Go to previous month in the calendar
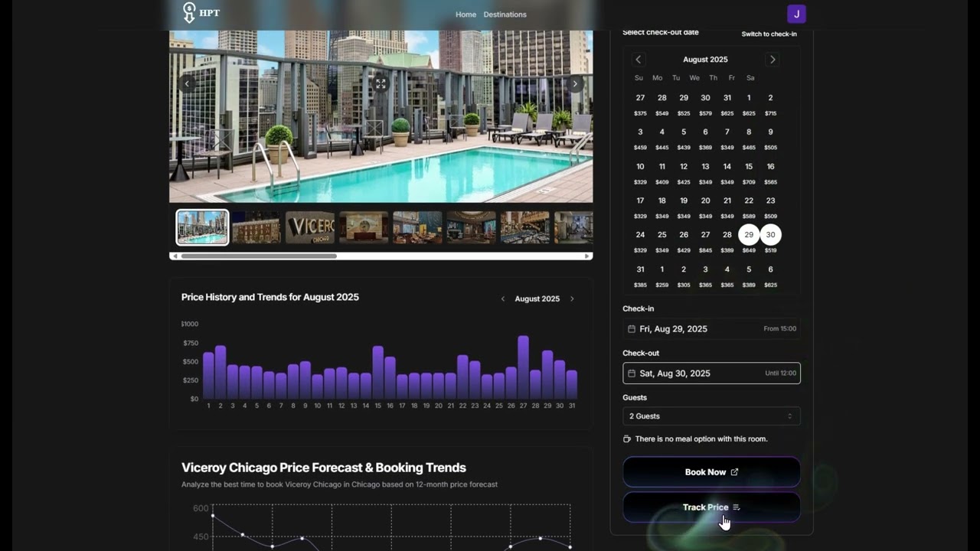 639,60
